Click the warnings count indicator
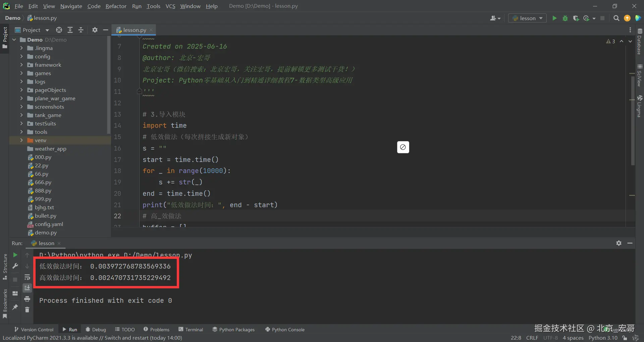The width and height of the screenshot is (644, 342). pyautogui.click(x=611, y=41)
